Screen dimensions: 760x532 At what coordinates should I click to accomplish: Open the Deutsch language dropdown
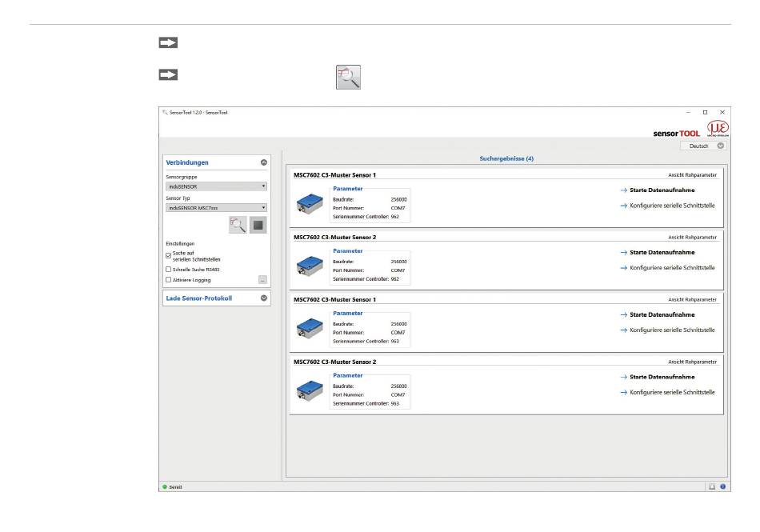point(703,146)
